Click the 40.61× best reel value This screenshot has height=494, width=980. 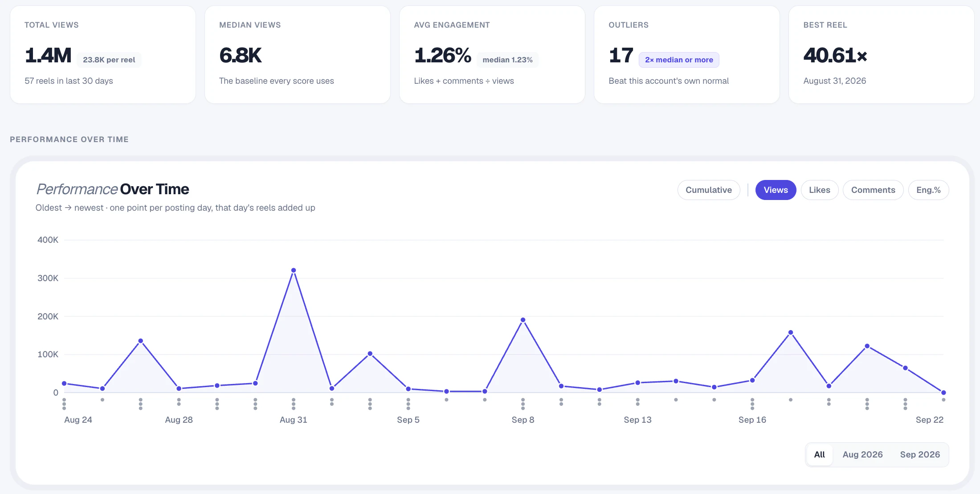click(835, 55)
